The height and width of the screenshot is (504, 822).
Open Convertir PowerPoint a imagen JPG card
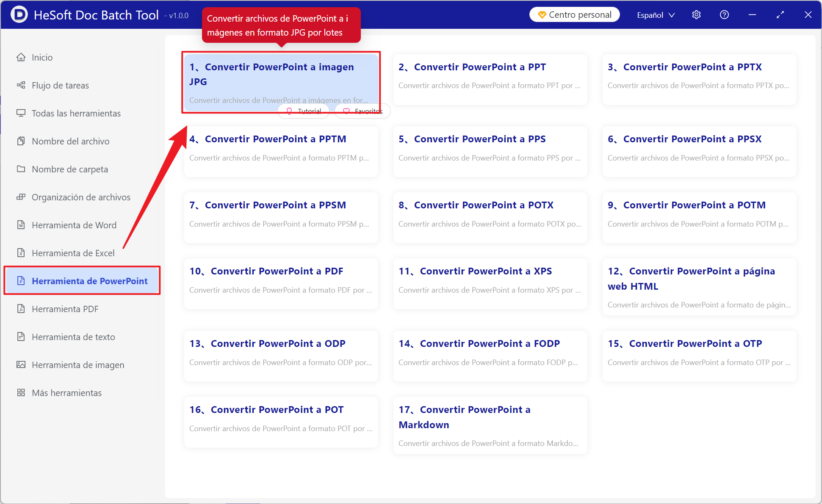pos(281,82)
